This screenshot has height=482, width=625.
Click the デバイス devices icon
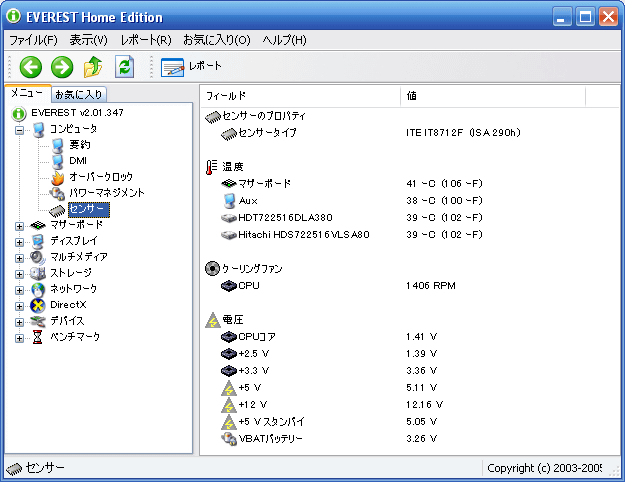tap(38, 321)
